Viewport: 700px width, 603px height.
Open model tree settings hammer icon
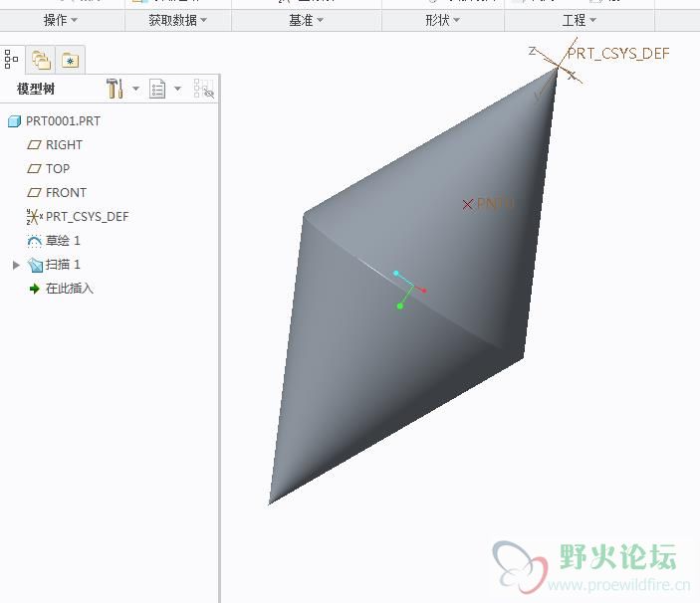tap(115, 89)
